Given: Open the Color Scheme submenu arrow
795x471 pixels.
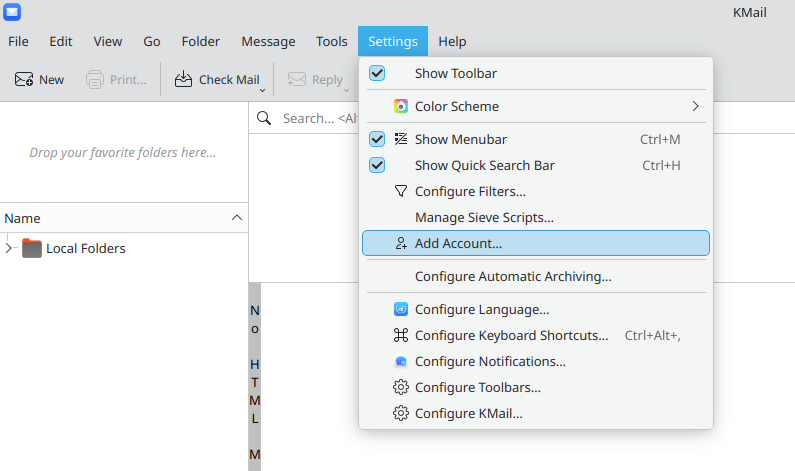Looking at the screenshot, I should click(695, 106).
